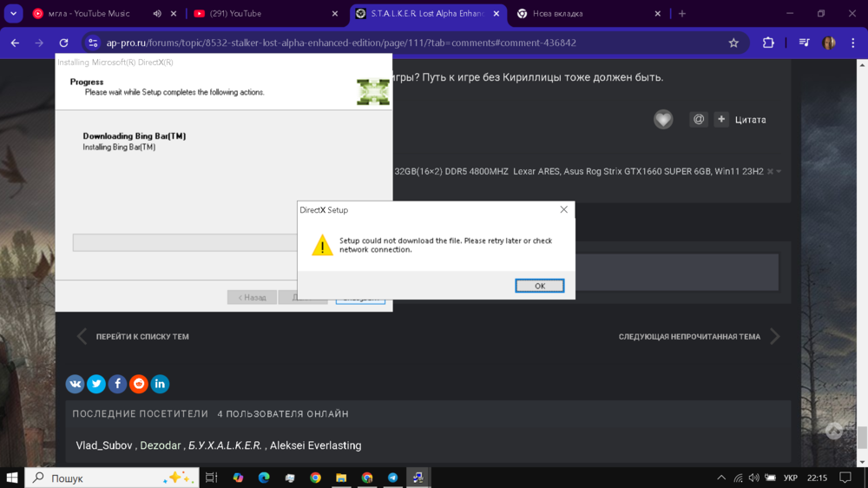Open the browser extensions menu
This screenshot has width=868, height=488.
pos(768,43)
